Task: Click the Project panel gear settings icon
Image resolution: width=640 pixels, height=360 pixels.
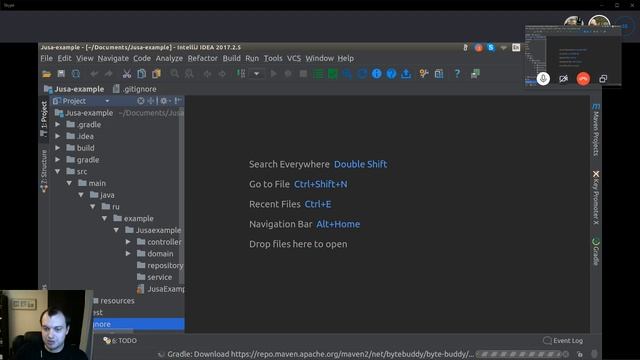Action: pos(165,101)
